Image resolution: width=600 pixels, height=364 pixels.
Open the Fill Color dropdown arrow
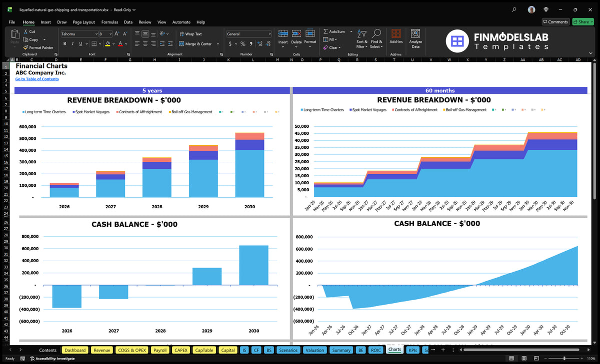click(x=113, y=44)
